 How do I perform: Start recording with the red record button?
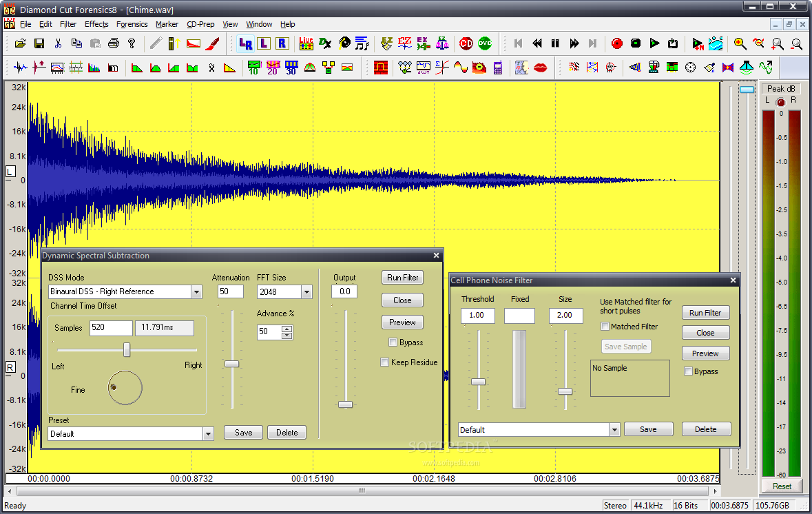[x=617, y=44]
